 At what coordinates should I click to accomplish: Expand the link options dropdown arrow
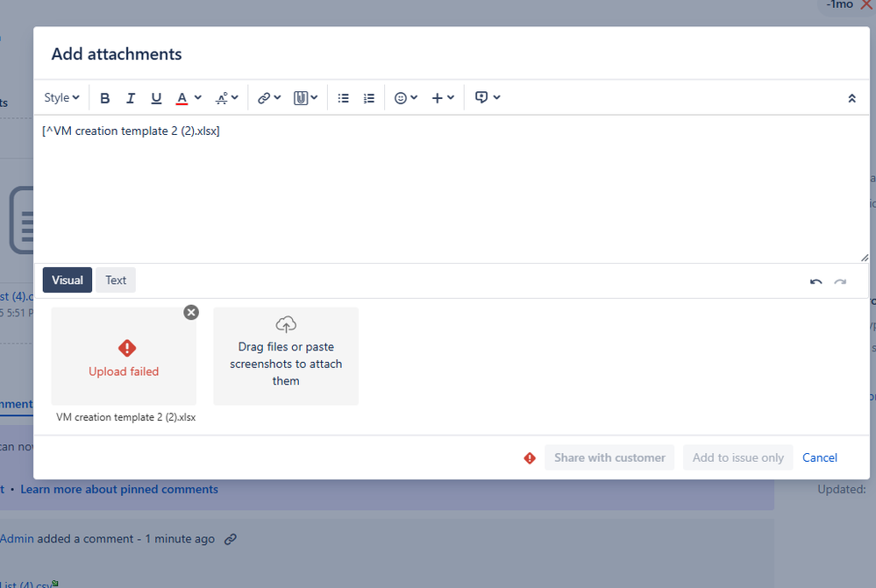[277, 98]
